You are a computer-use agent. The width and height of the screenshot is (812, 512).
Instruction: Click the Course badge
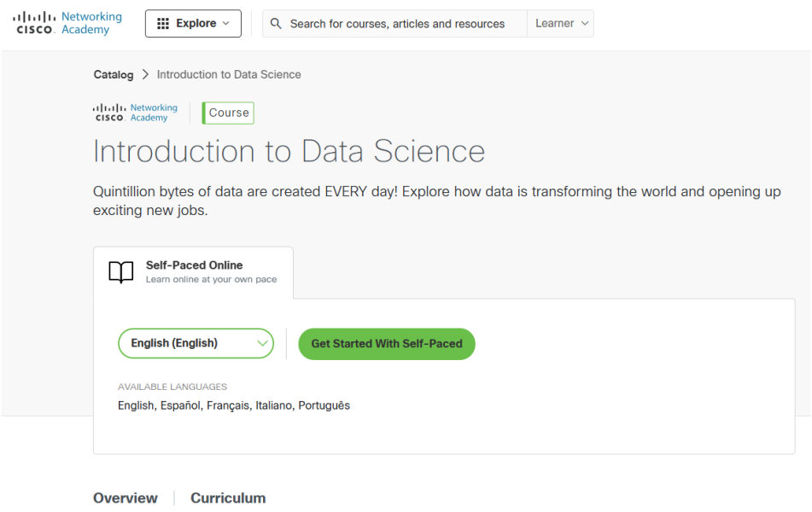pyautogui.click(x=228, y=113)
